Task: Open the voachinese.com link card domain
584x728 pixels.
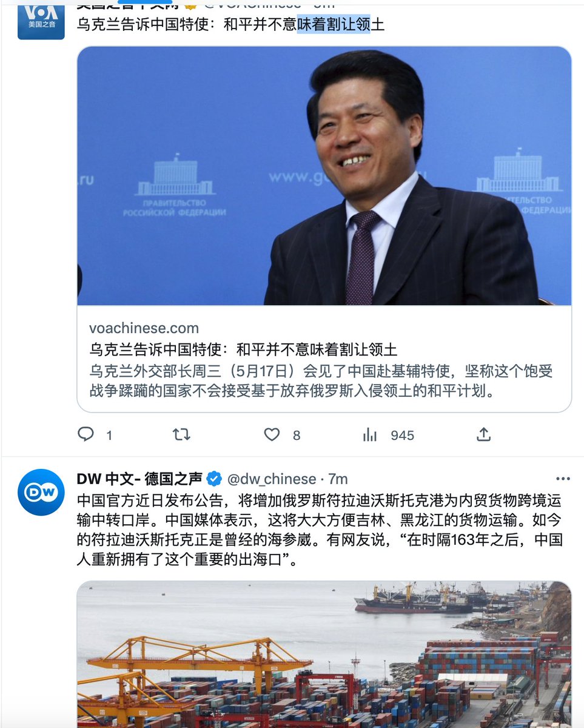Action: point(144,328)
